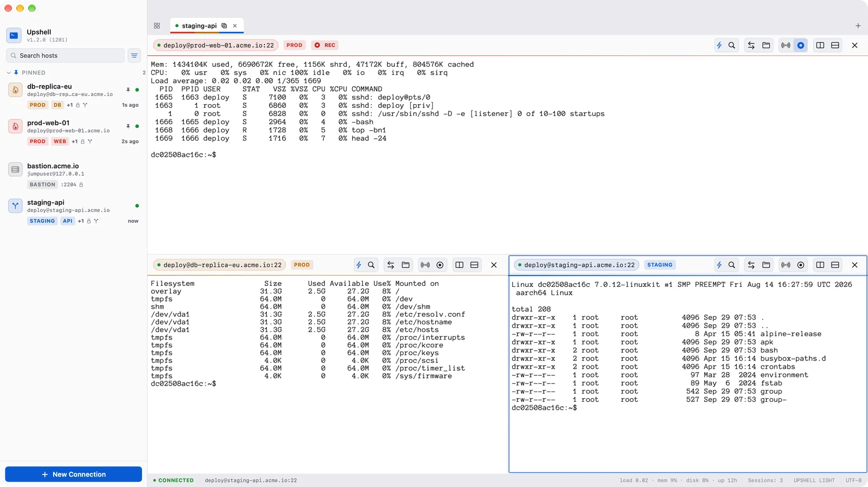The height and width of the screenshot is (487, 868).
Task: Open folder browser for db-replica-eu pane
Action: (405, 265)
